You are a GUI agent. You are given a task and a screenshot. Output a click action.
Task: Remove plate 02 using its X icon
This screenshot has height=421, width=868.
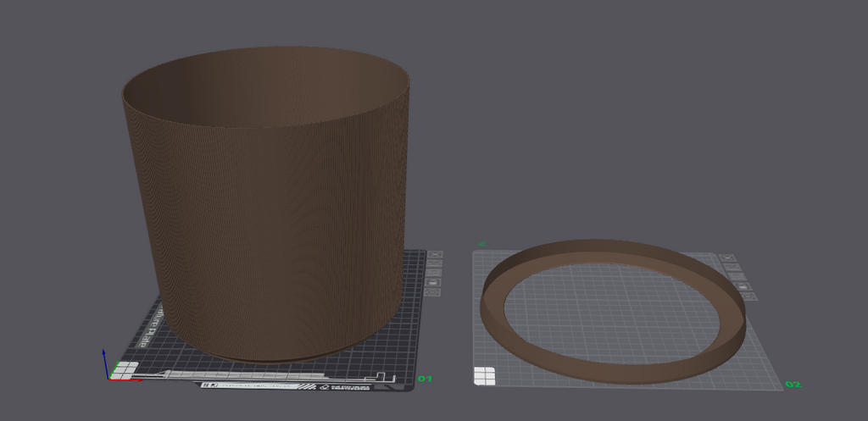(x=727, y=258)
